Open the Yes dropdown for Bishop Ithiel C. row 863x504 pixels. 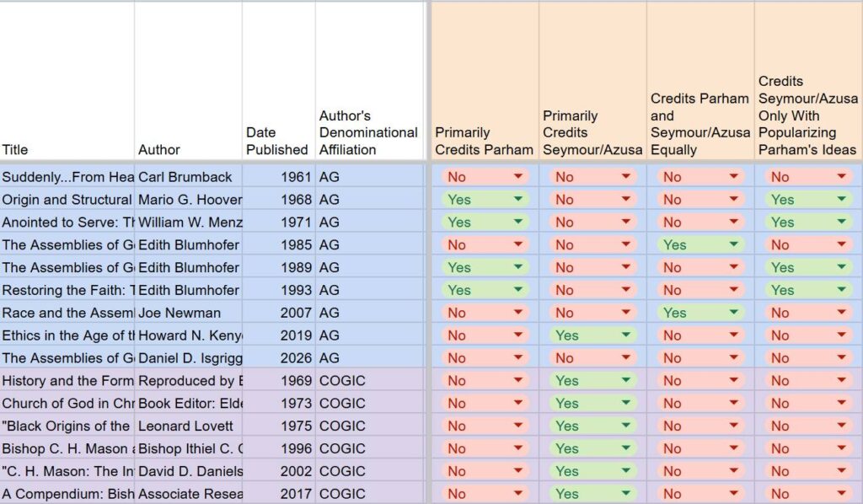(x=624, y=448)
